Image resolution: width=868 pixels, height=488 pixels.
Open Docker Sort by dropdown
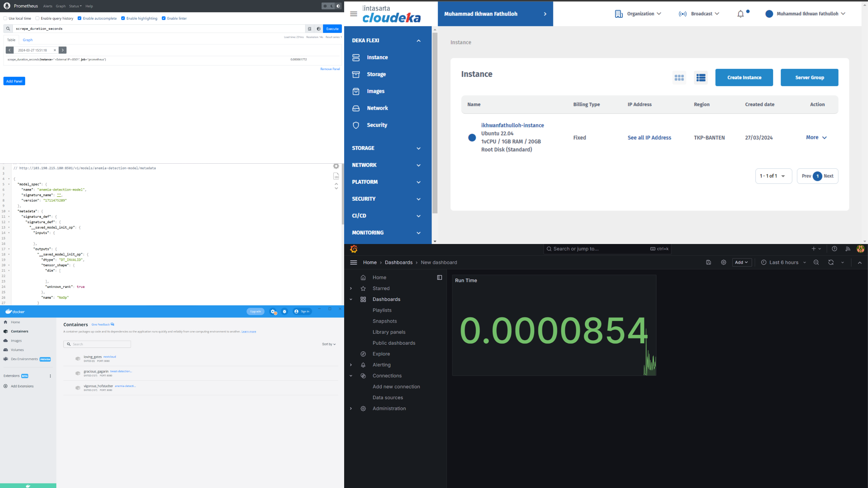[329, 344]
